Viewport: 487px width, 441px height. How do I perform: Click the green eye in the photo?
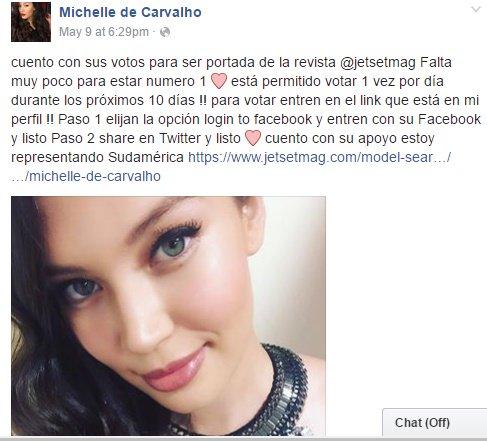click(174, 245)
